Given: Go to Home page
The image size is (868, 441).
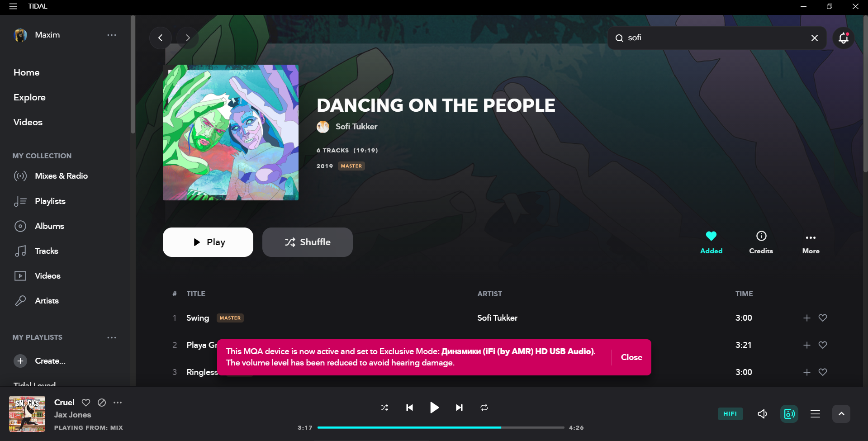Looking at the screenshot, I should pos(27,72).
